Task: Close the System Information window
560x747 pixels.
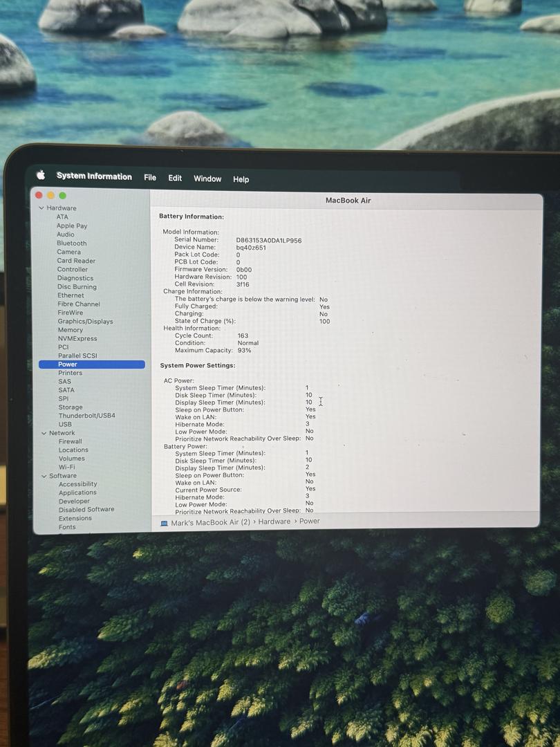Action: tap(39, 195)
